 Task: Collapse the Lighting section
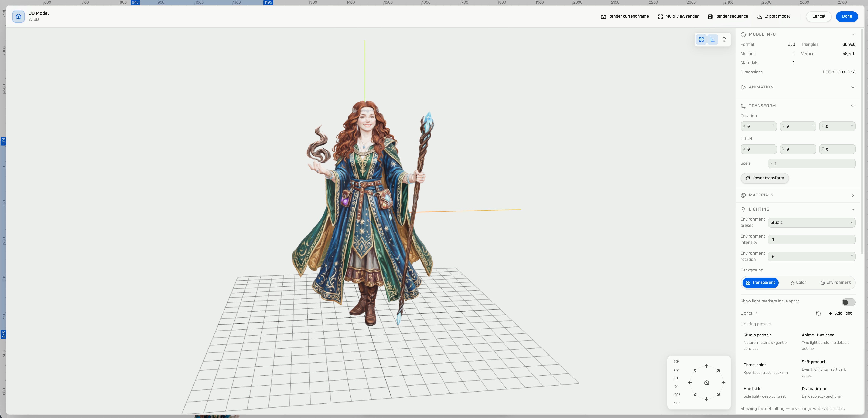(853, 210)
